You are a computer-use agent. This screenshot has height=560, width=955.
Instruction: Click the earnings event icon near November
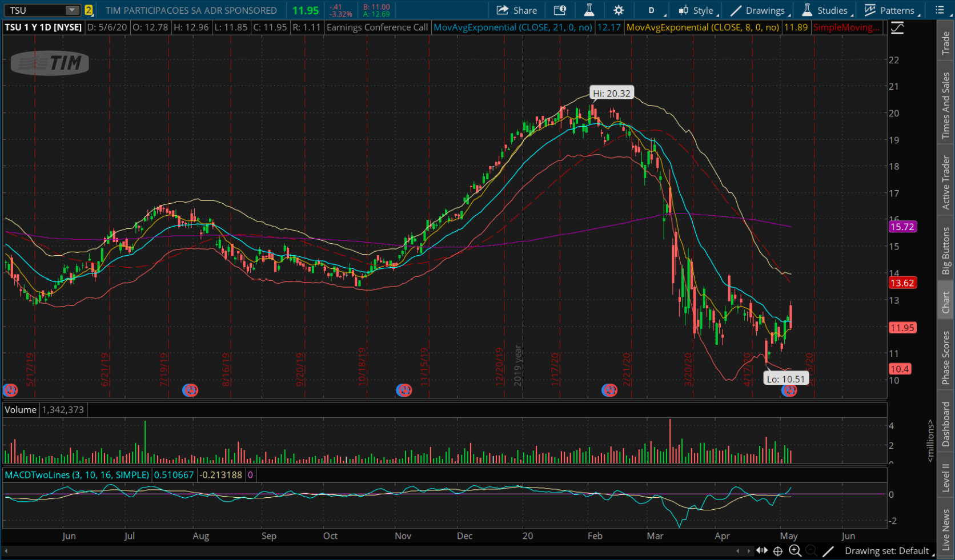[404, 390]
